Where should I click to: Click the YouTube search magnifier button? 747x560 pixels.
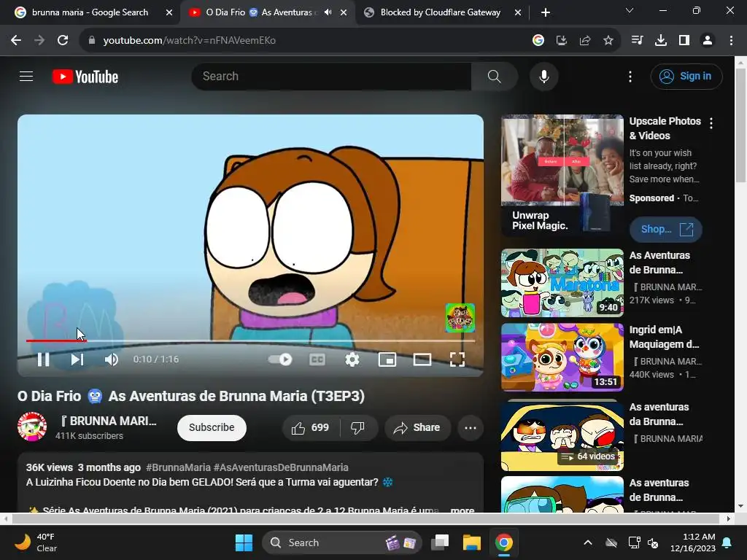point(495,76)
